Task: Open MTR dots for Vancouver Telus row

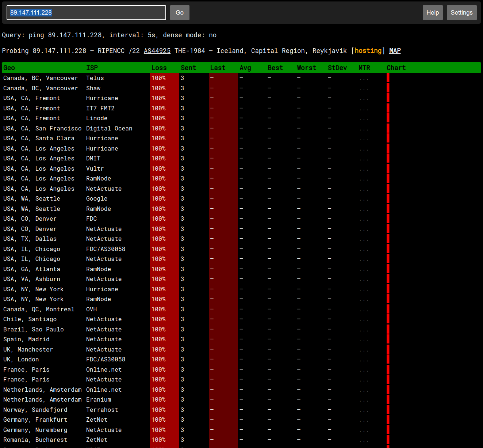Action: [364, 79]
